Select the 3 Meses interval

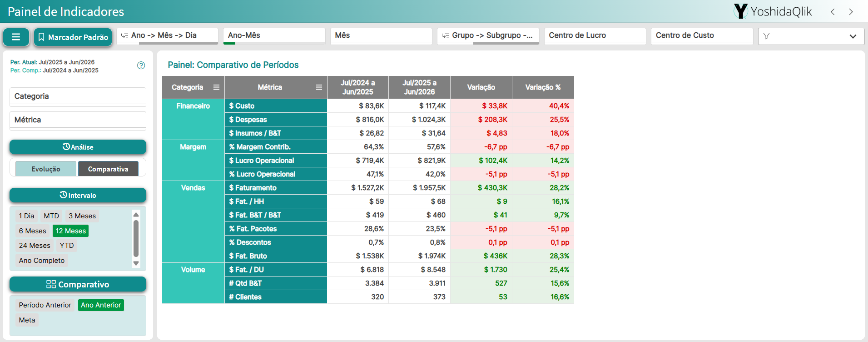click(82, 216)
